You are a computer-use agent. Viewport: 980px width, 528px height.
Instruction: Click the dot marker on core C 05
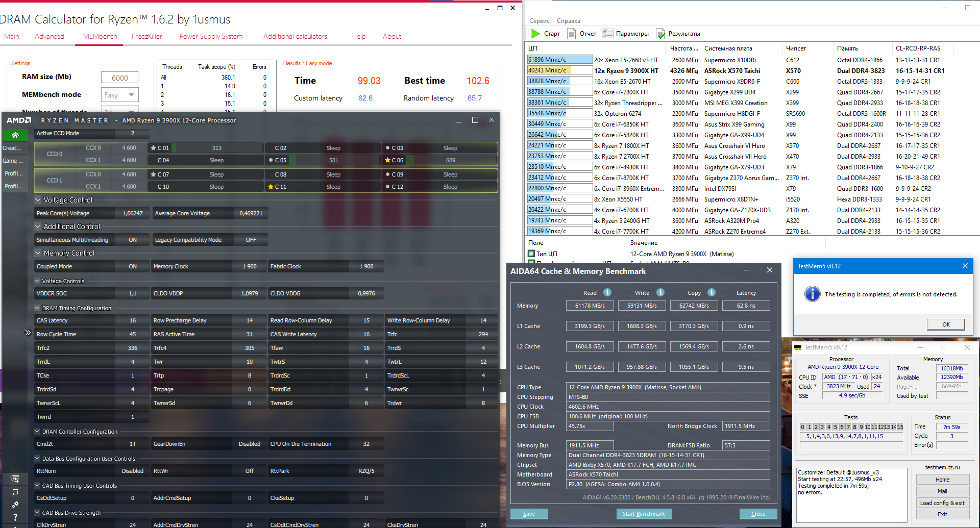271,160
